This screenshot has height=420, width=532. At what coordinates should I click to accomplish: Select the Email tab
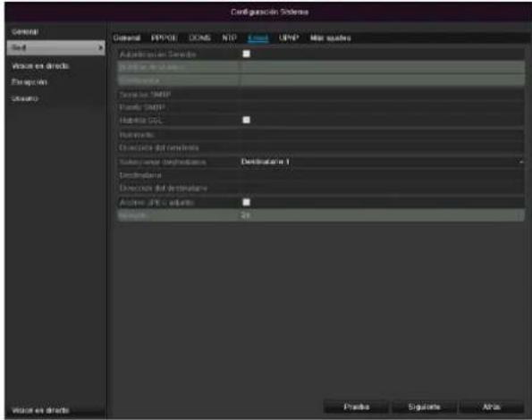pos(258,38)
